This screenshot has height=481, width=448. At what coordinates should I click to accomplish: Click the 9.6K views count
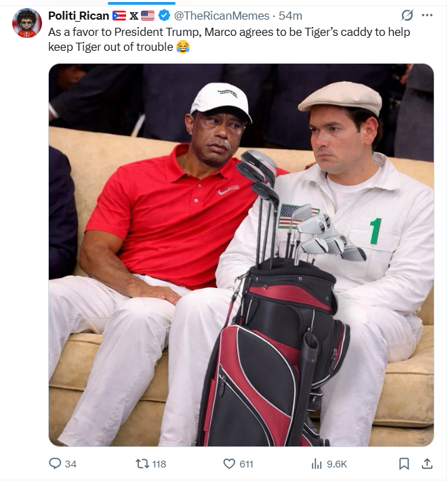click(337, 464)
